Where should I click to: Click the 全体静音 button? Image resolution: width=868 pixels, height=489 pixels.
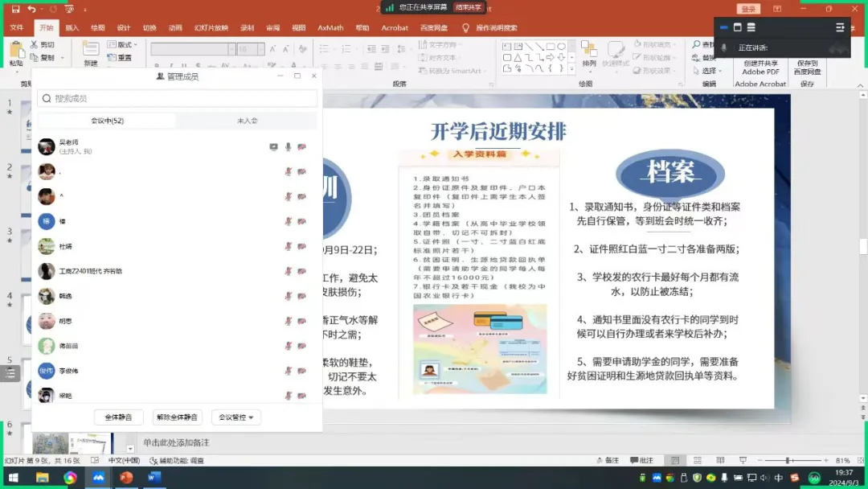(119, 417)
